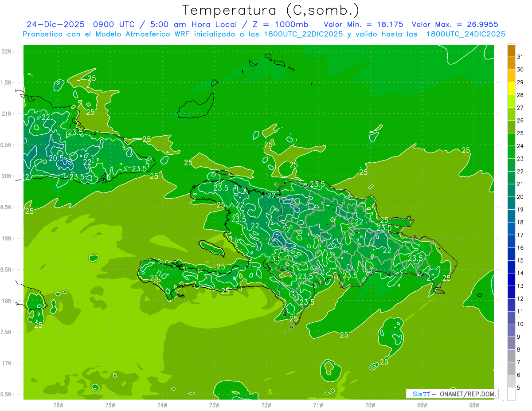Viewport: 532px width, 411px height.
Task: Click the 21N latitude axis label
Action: click(x=7, y=114)
